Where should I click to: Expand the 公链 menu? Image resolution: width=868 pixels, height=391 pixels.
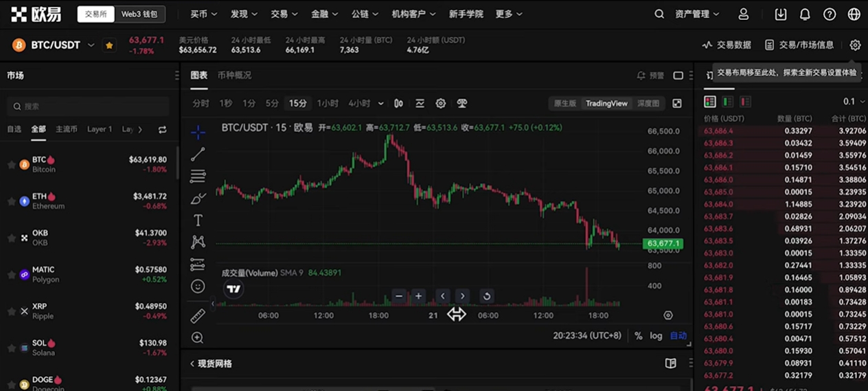[365, 14]
